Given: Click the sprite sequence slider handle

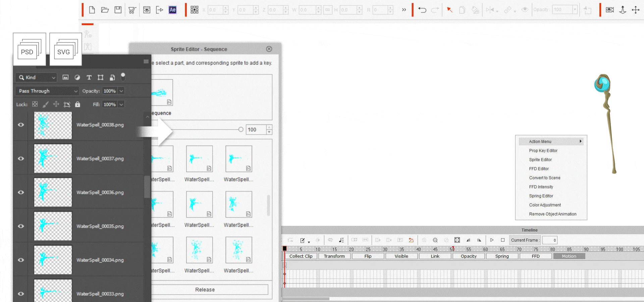Looking at the screenshot, I should (x=241, y=130).
